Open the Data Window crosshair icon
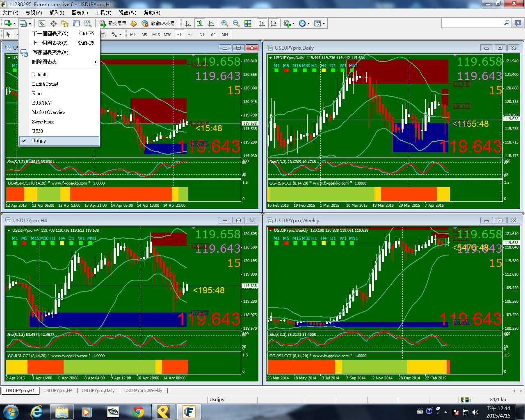The height and width of the screenshot is (420, 525). pos(53,23)
